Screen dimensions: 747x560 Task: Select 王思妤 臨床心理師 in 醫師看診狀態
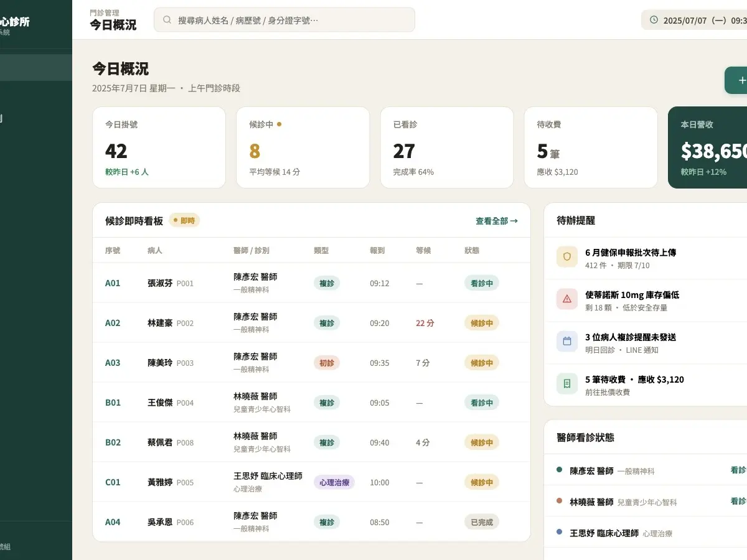(604, 533)
